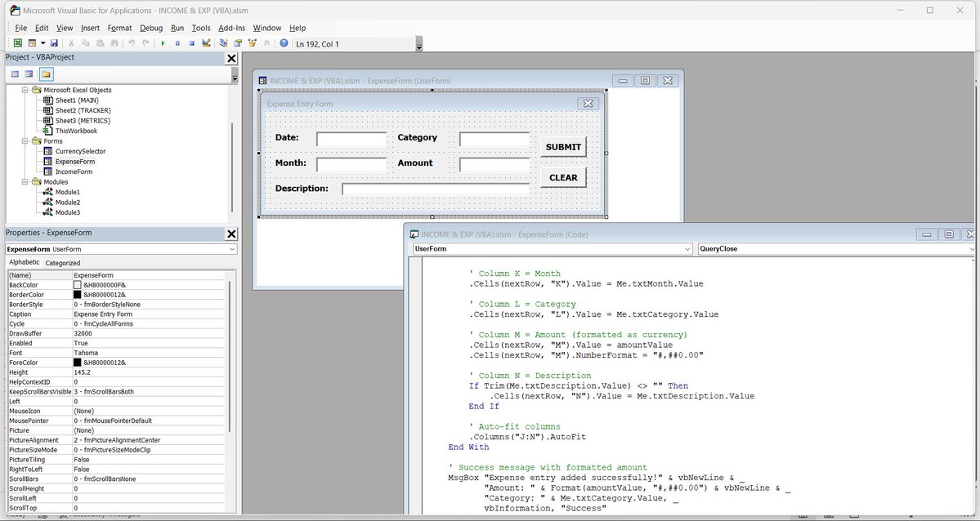Click the Description text box on form

pyautogui.click(x=436, y=189)
